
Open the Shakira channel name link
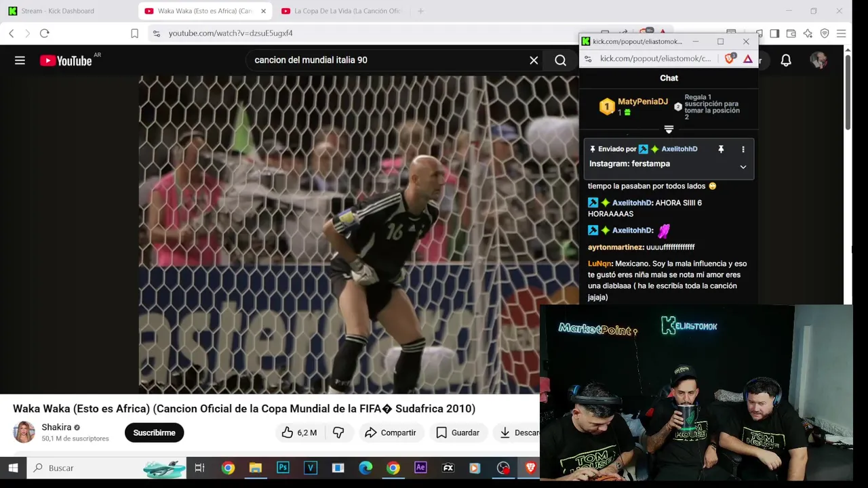[56, 427]
